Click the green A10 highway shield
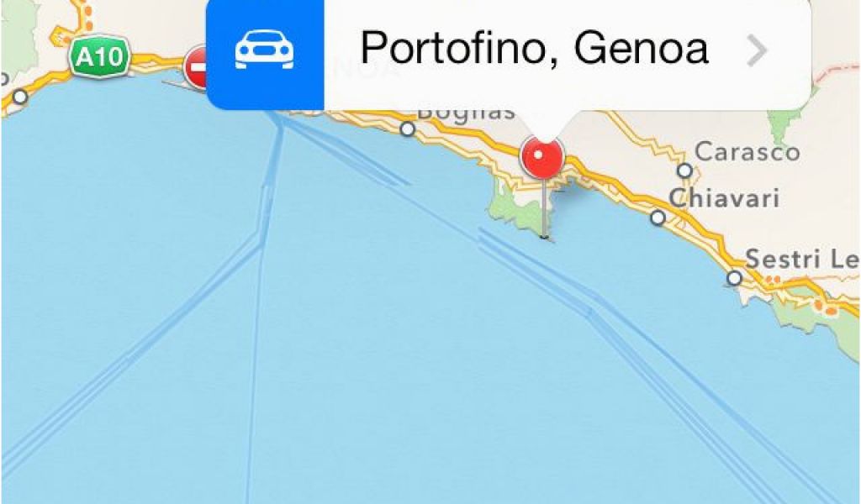This screenshot has width=861, height=504. coord(99,56)
